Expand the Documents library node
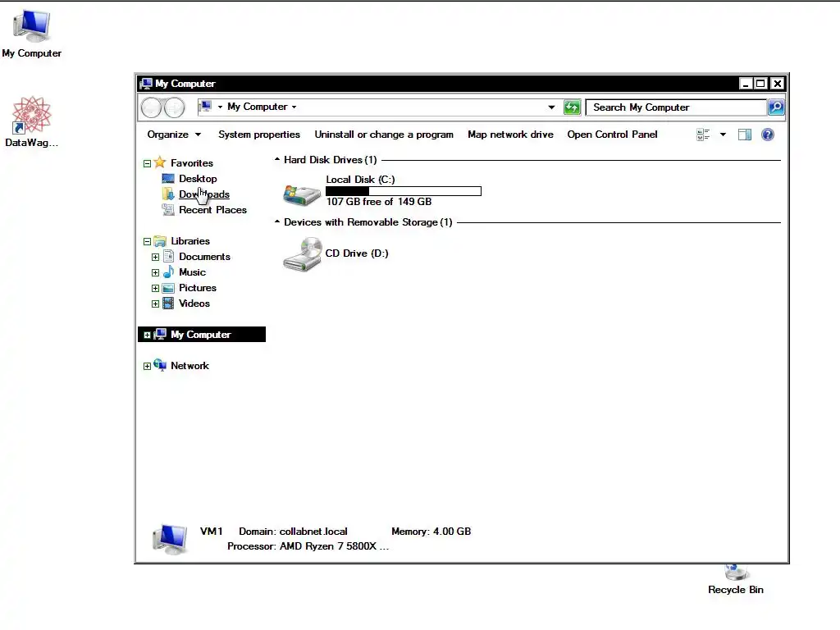The height and width of the screenshot is (630, 840). click(x=155, y=257)
